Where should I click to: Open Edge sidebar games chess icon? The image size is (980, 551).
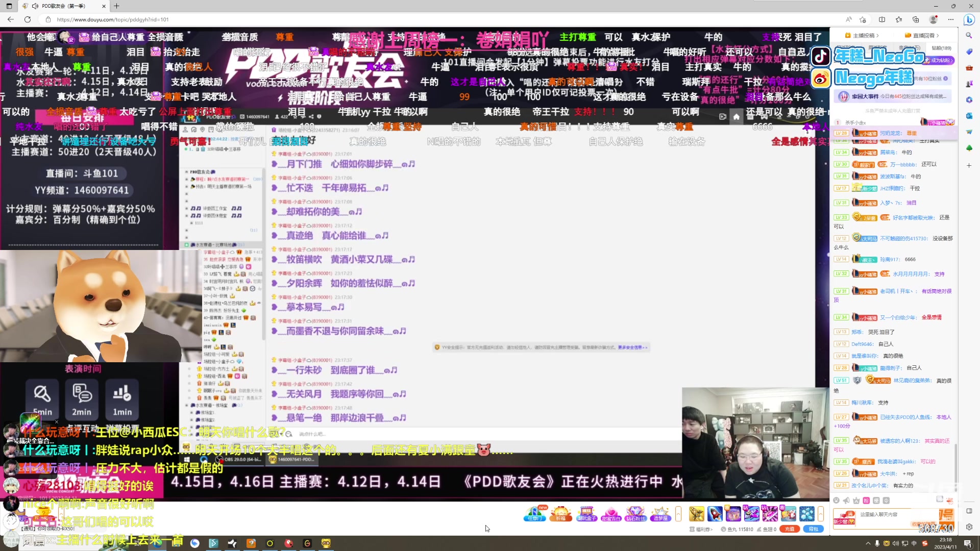(969, 84)
